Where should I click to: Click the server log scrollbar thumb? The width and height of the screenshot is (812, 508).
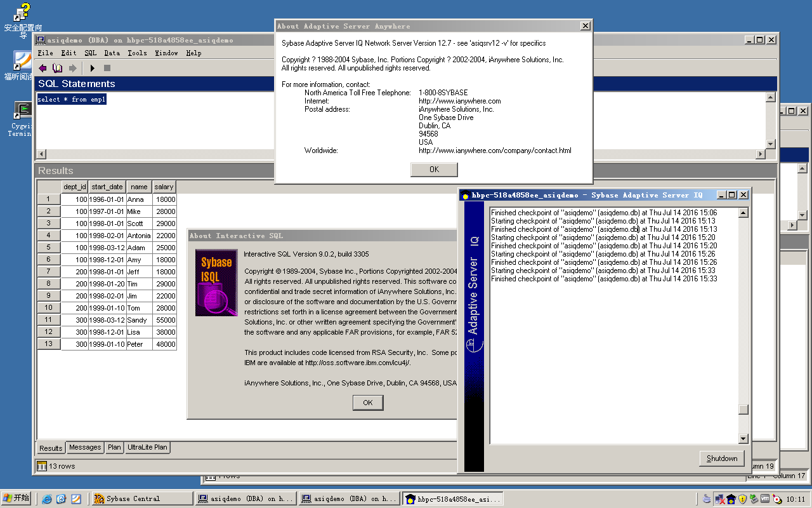pyautogui.click(x=743, y=410)
